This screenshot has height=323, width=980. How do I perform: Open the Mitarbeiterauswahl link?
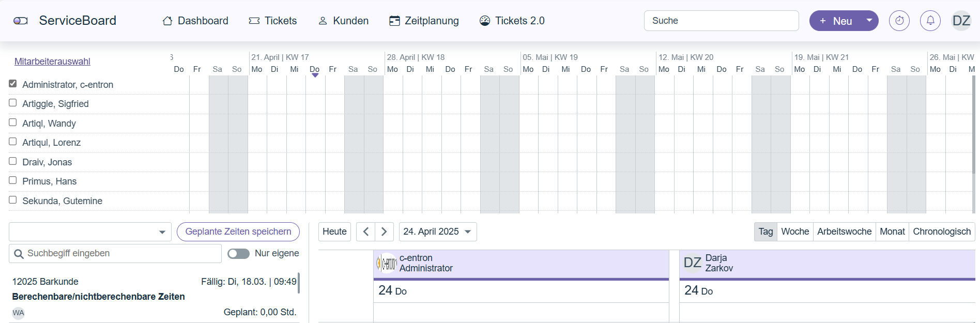[x=52, y=61]
